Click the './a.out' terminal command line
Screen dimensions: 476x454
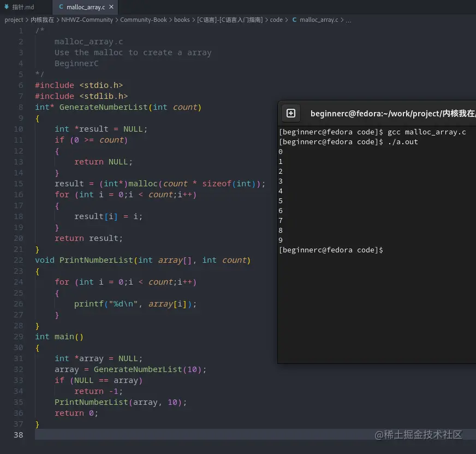(x=403, y=142)
